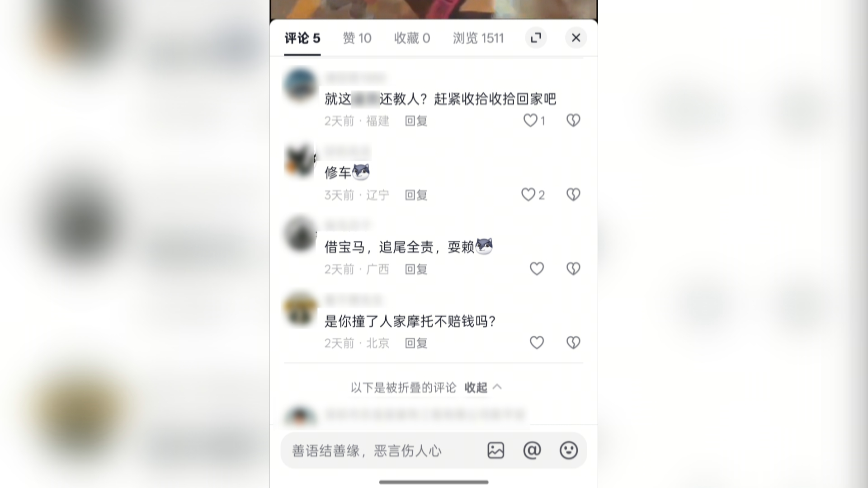
Task: Reply to the 福建 comment
Action: tap(416, 121)
